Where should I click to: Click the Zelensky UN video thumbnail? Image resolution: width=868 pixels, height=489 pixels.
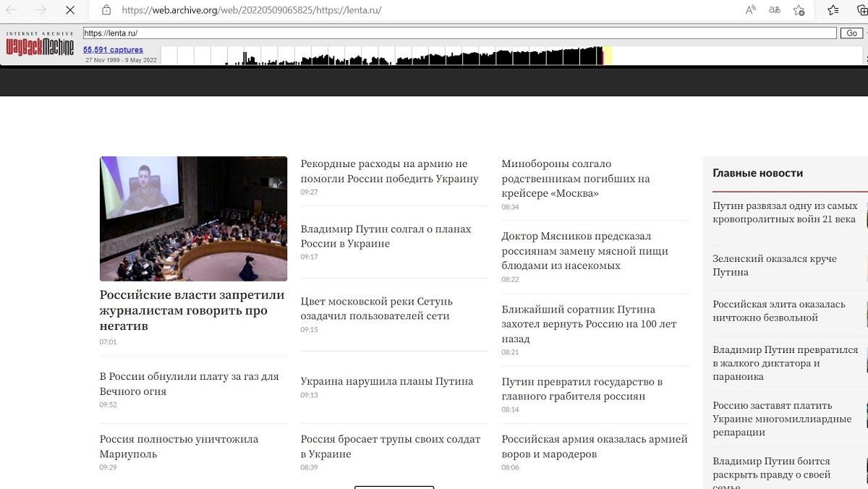coord(193,218)
